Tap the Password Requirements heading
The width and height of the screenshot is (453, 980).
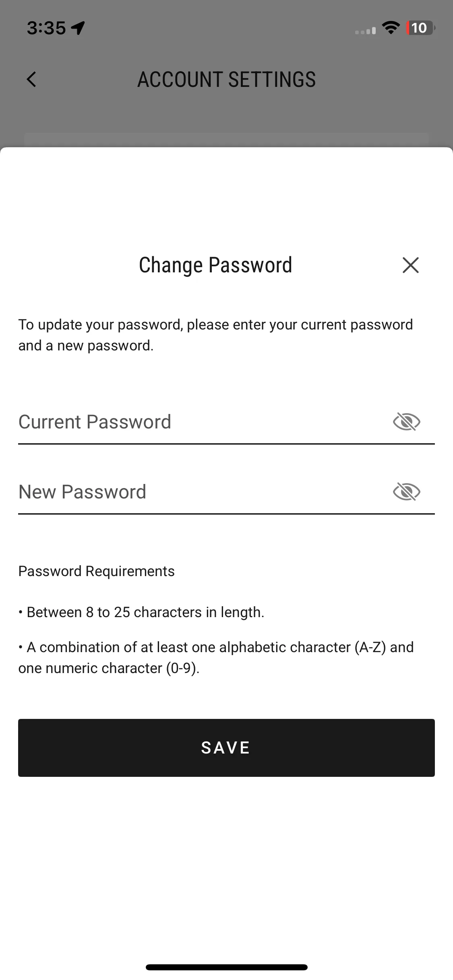coord(97,571)
